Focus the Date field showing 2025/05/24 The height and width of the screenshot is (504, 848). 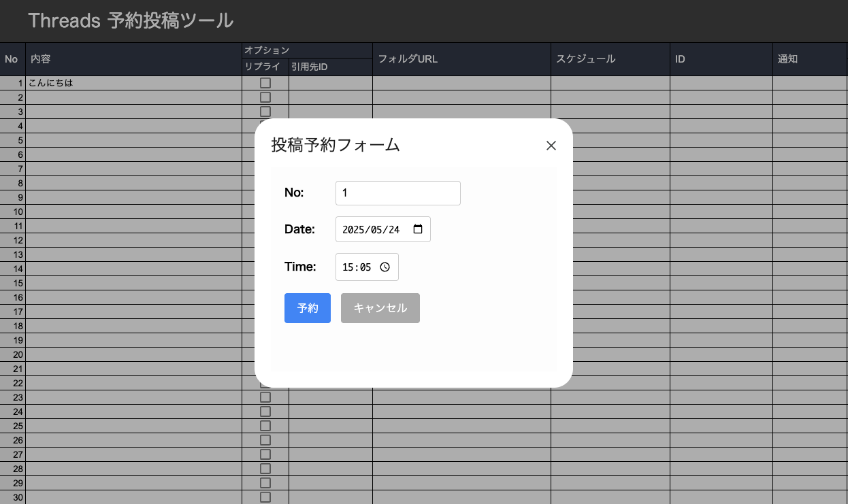pyautogui.click(x=383, y=229)
